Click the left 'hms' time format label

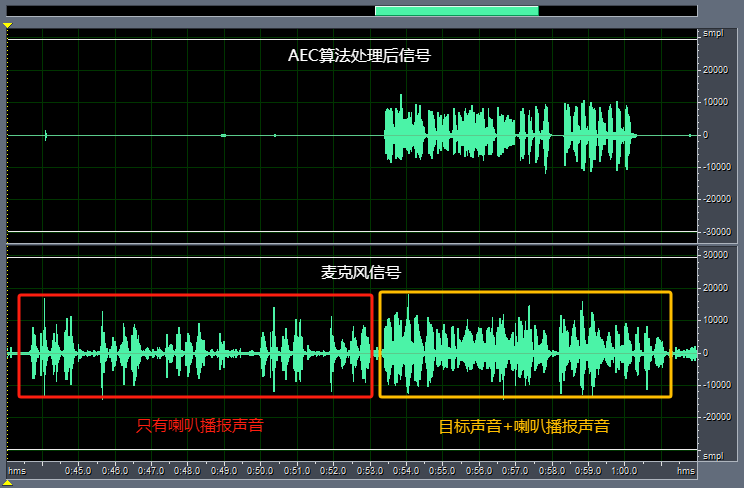click(x=17, y=470)
